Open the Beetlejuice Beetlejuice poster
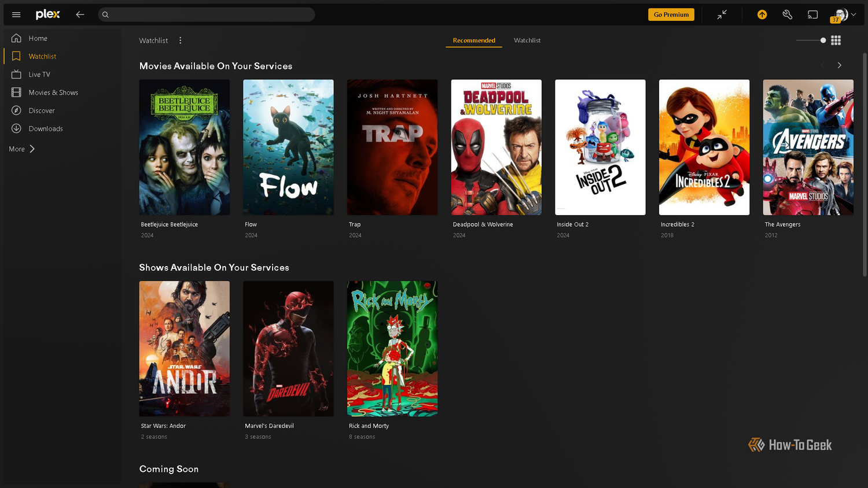 [x=184, y=147]
